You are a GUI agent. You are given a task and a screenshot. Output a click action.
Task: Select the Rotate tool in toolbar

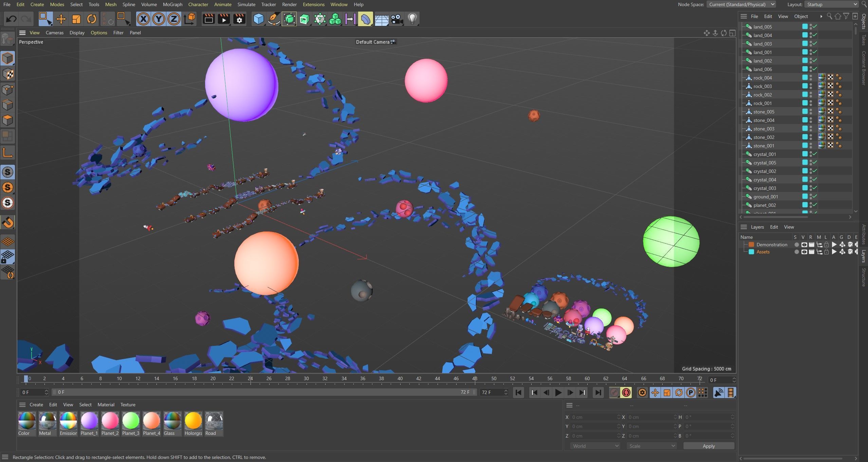[x=91, y=19]
